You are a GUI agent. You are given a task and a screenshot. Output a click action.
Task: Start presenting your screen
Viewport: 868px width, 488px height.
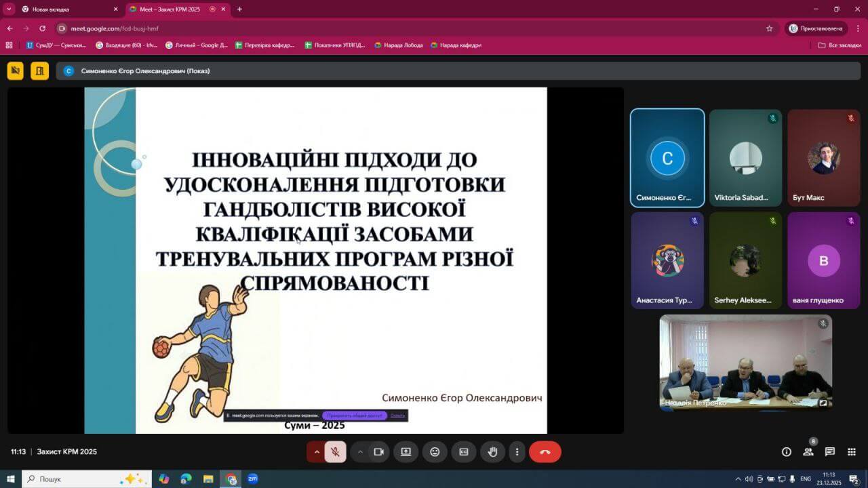point(406,452)
